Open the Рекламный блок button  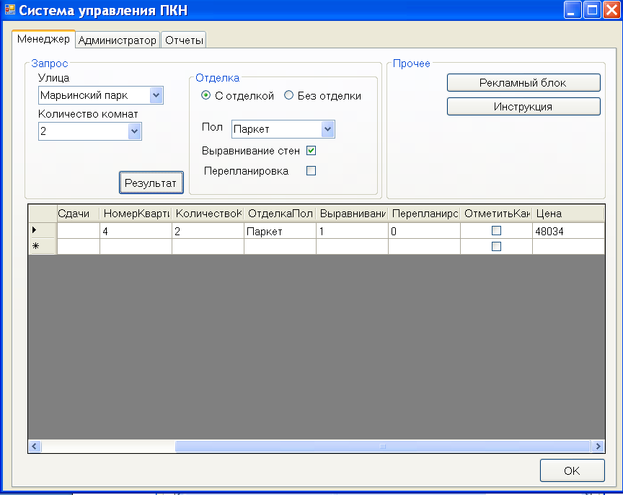coord(524,83)
